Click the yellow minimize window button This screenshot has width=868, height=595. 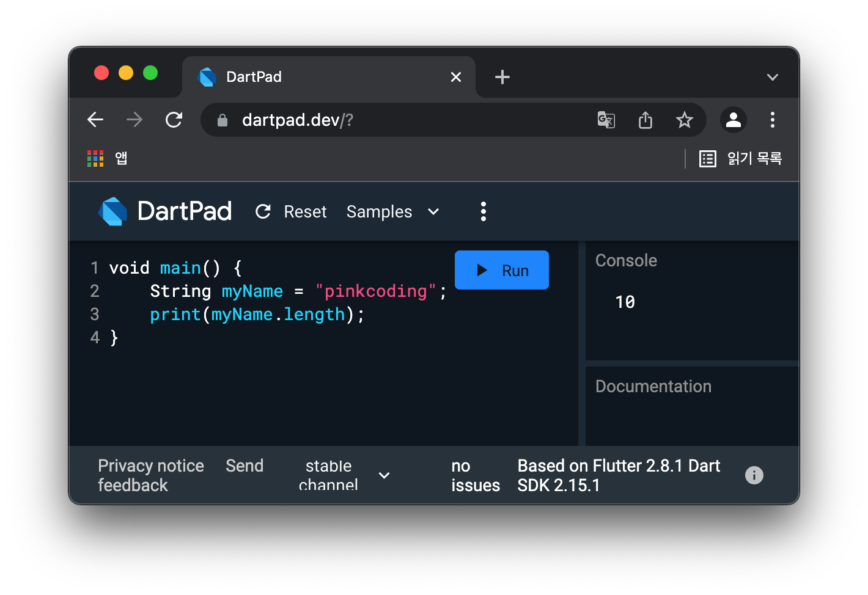[126, 73]
